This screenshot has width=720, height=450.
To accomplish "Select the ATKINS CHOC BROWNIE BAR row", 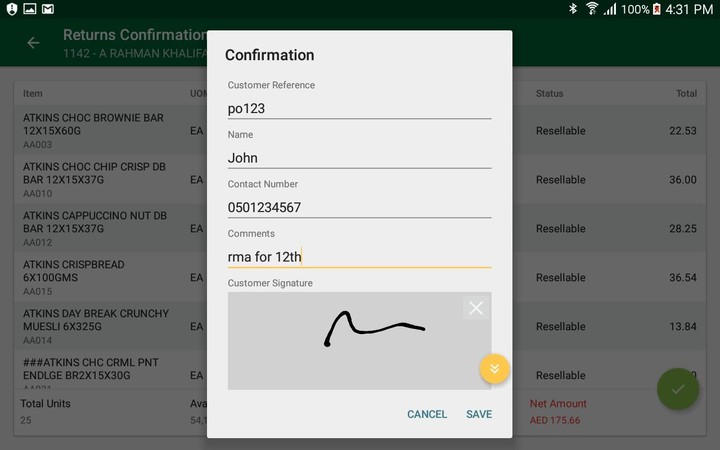I will pos(95,130).
